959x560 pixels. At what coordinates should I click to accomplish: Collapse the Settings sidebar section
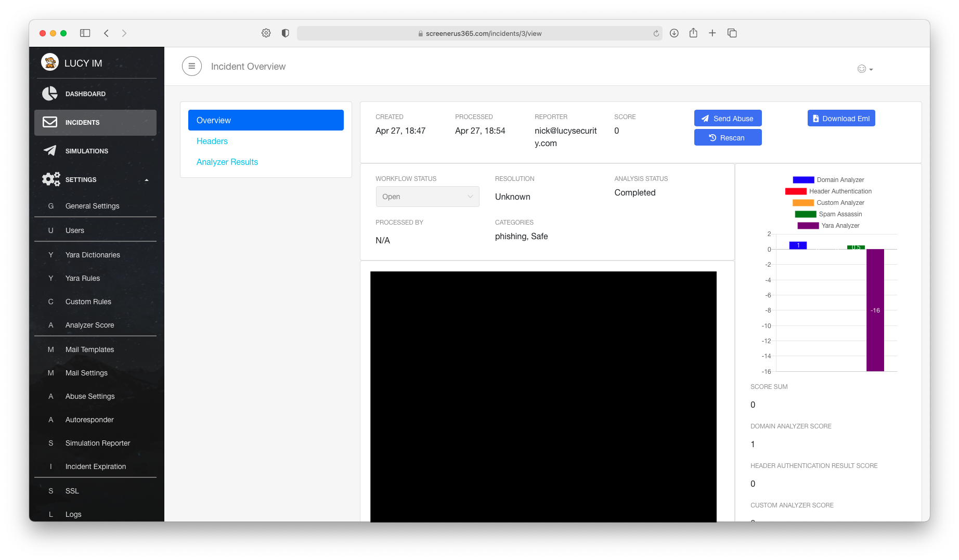[x=147, y=180]
